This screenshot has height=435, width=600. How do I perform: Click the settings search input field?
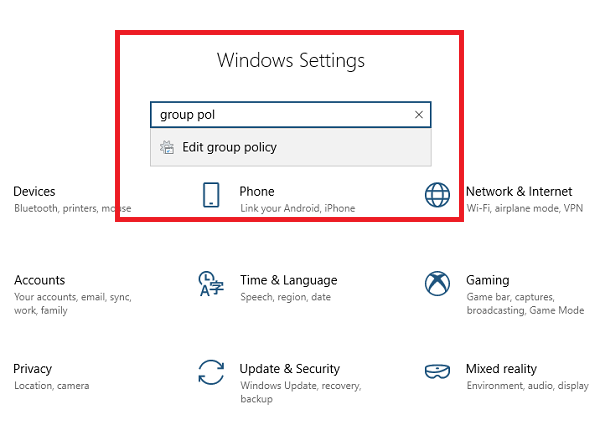[280, 115]
